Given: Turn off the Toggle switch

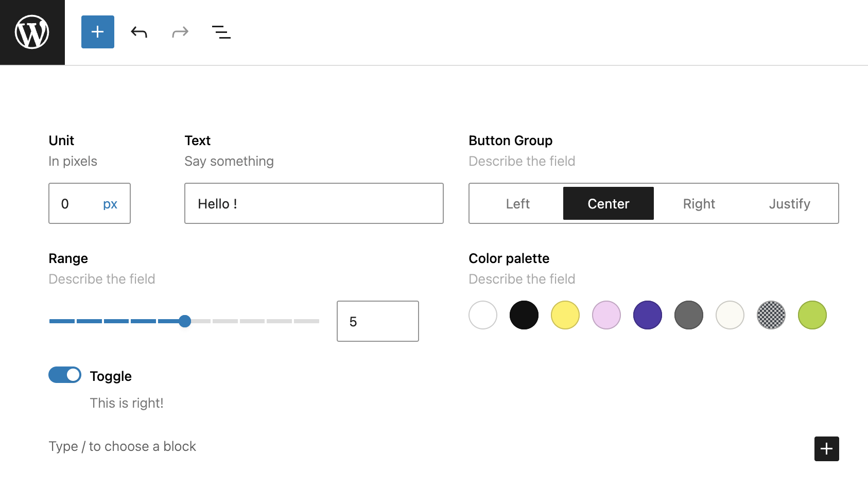Looking at the screenshot, I should tap(65, 375).
